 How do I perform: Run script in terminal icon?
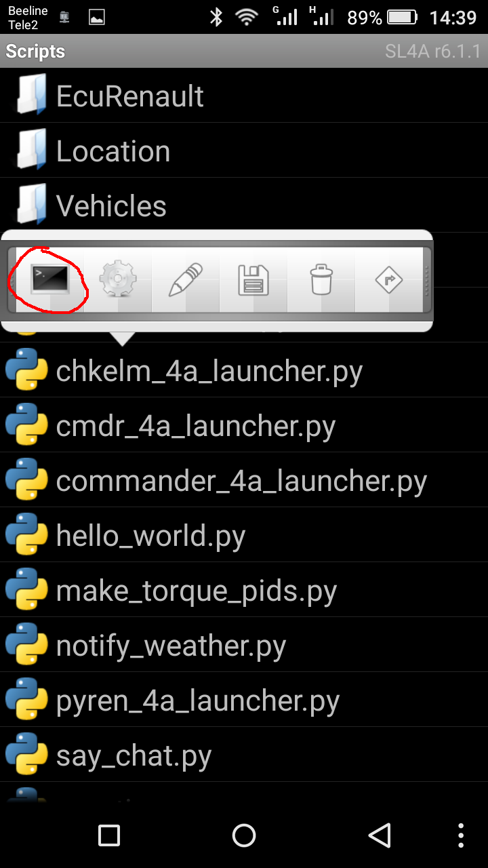[x=49, y=279]
